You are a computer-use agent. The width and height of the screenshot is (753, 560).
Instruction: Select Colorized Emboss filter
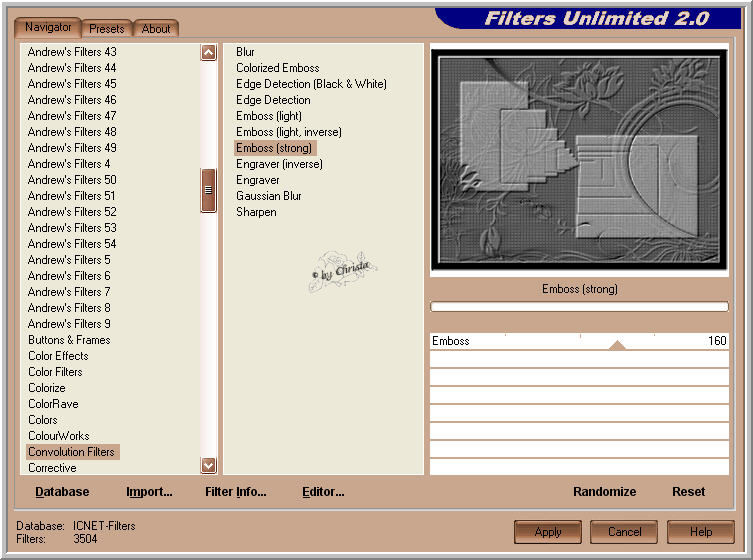(278, 68)
